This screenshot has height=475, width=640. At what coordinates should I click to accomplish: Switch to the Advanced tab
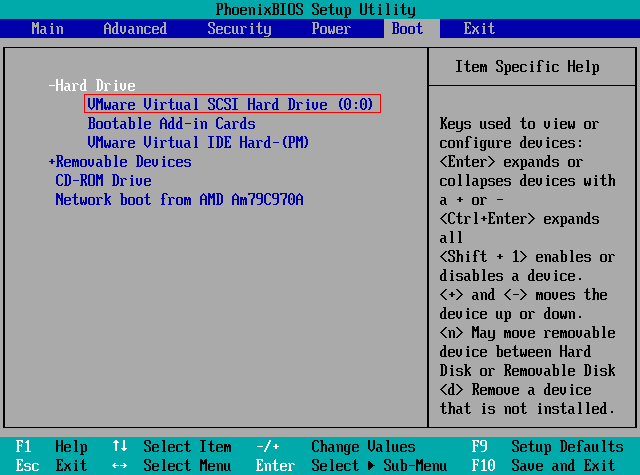click(x=135, y=29)
